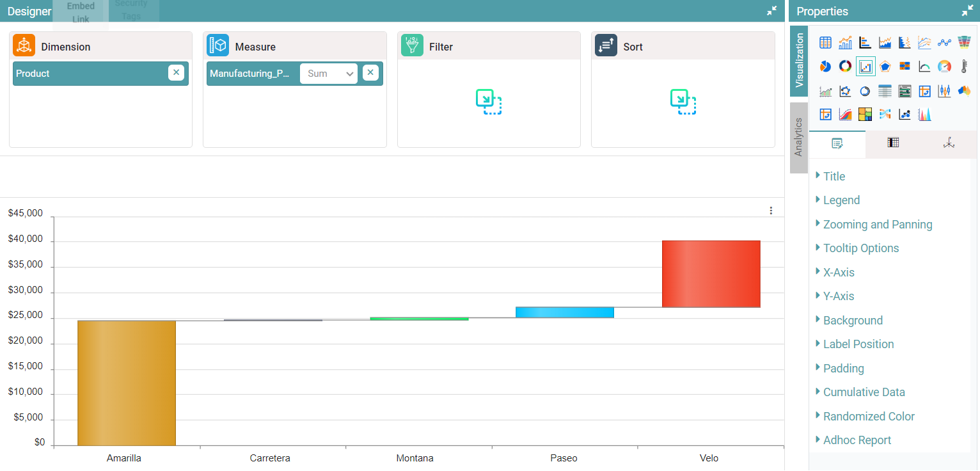Pick the geographic map visualization icon

point(964,91)
